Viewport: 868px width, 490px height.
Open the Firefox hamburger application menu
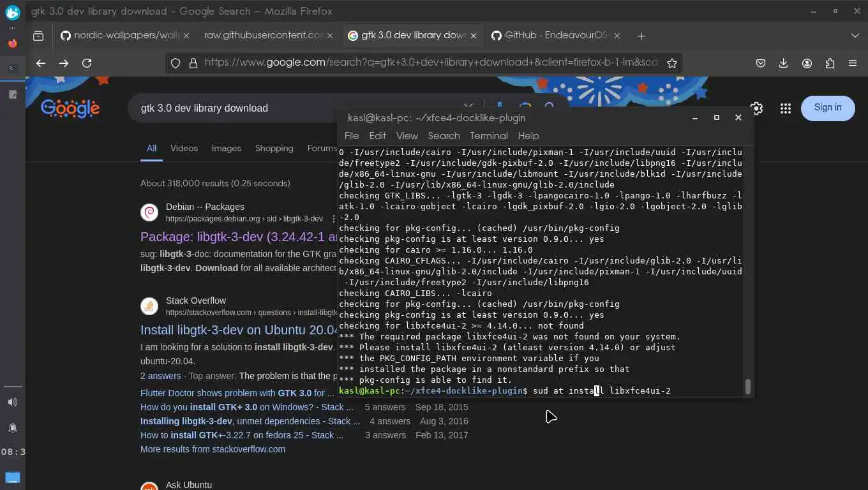coord(853,63)
